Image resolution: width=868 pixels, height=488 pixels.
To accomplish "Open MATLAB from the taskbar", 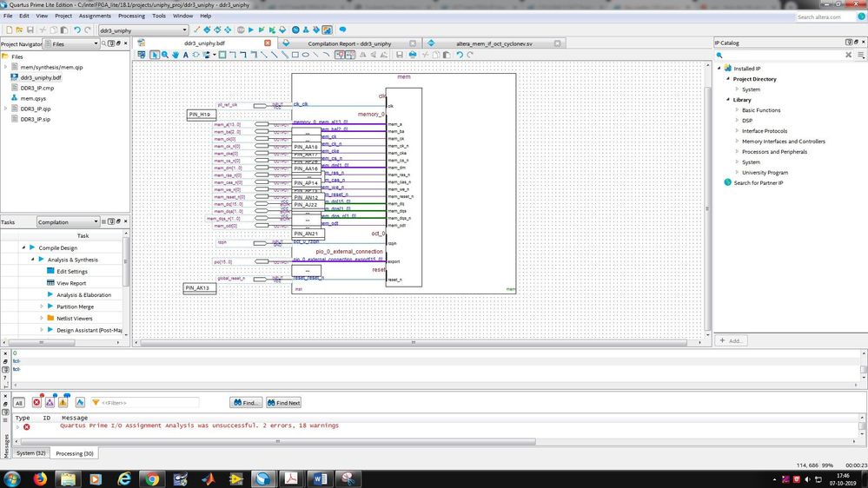I will pyautogui.click(x=209, y=478).
